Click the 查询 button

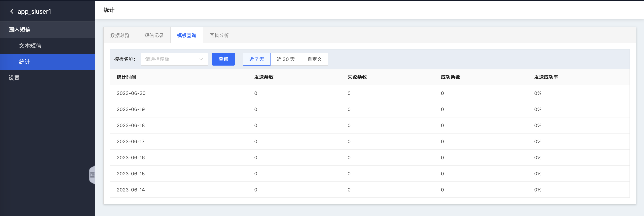coord(223,59)
